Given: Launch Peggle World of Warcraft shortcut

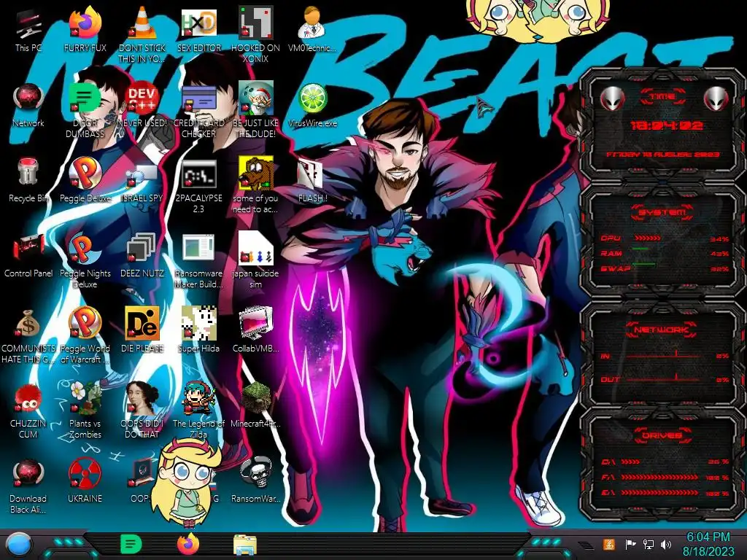Looking at the screenshot, I should coord(85,336).
